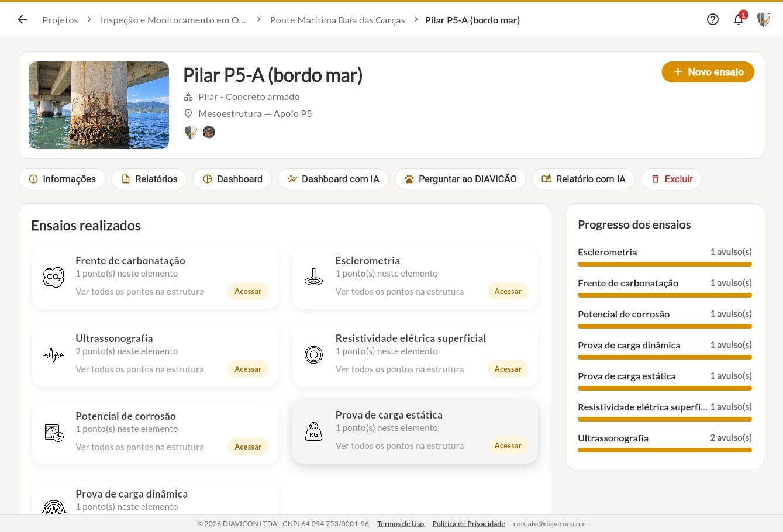Click the Resistividade elétrica superfi... progress label

point(643,407)
